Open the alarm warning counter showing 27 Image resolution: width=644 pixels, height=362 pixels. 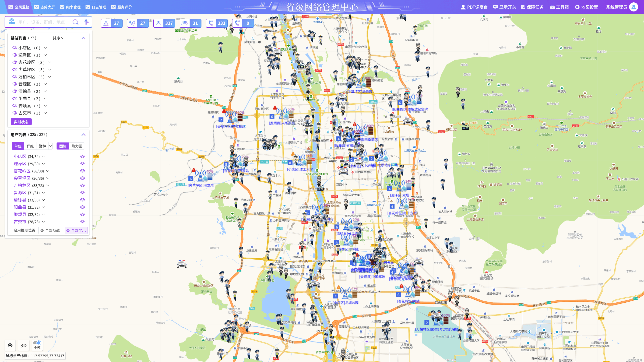111,23
